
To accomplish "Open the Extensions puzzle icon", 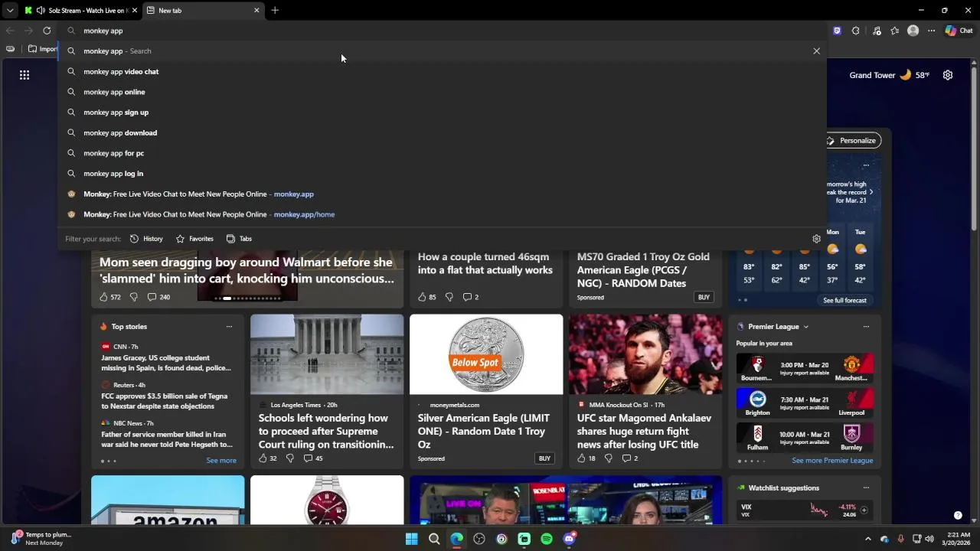I will (855, 31).
